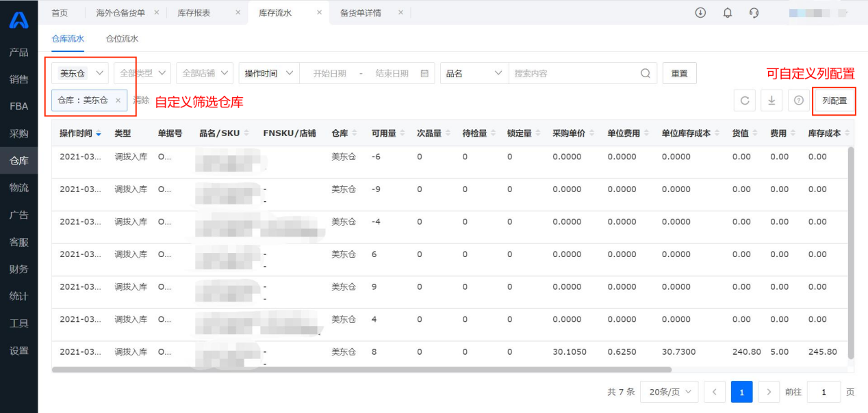
Task: Click the 前往 page number input
Action: click(x=824, y=392)
